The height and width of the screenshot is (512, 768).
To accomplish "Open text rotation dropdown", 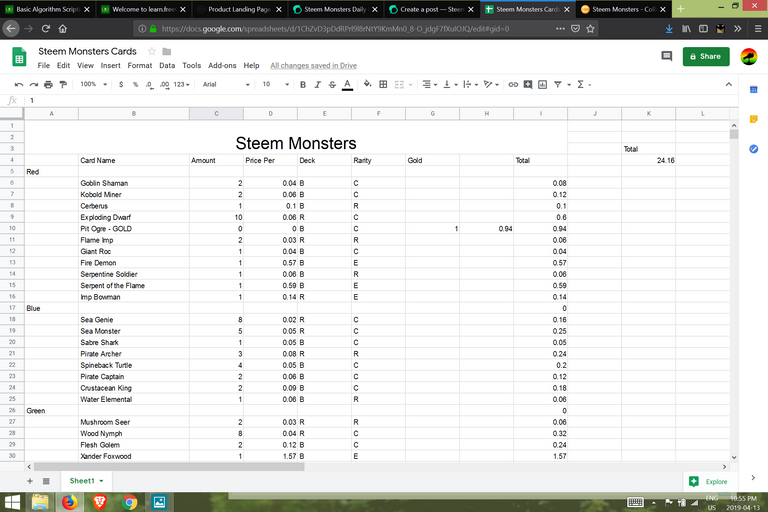I will coord(491,85).
